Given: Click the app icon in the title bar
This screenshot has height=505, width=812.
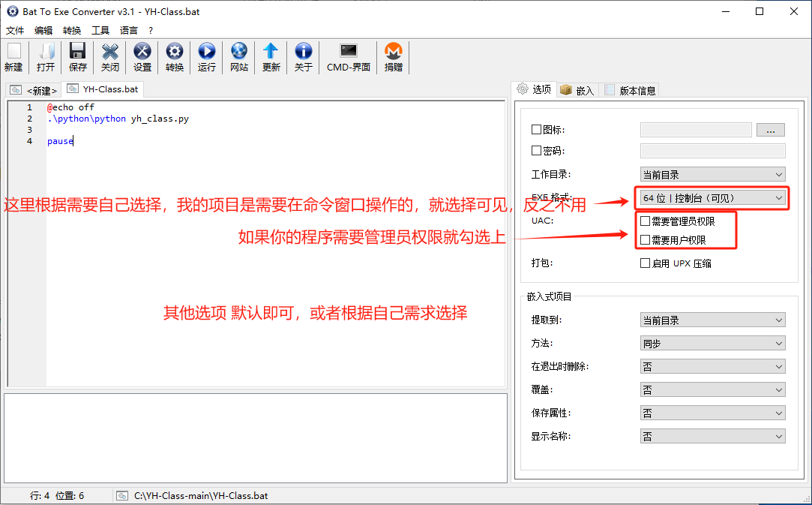Looking at the screenshot, I should pyautogui.click(x=12, y=11).
